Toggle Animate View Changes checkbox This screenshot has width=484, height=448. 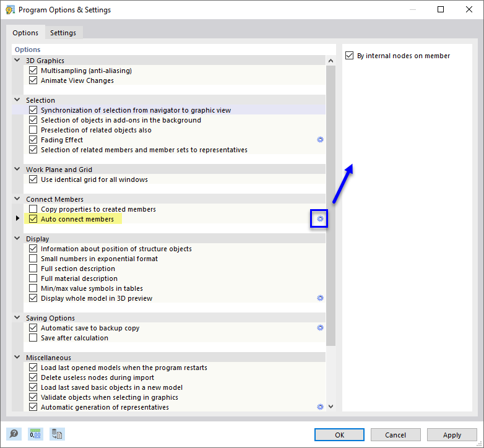(x=33, y=80)
